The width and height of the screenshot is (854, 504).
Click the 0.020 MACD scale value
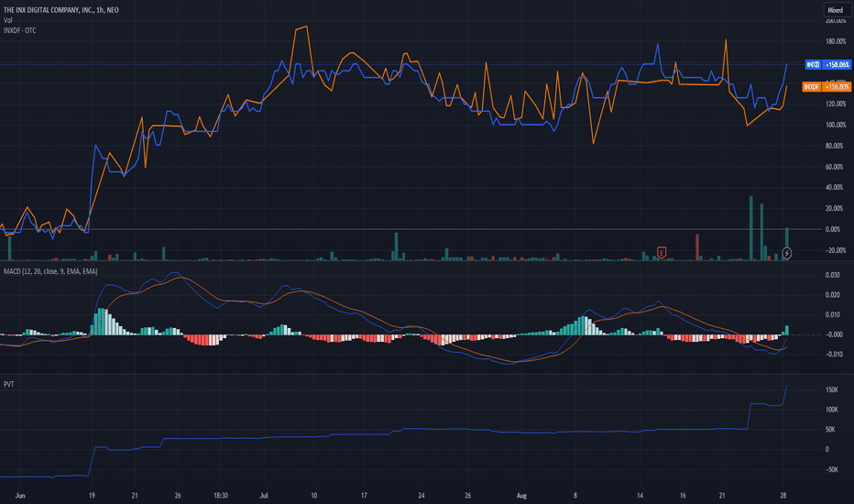pos(833,295)
